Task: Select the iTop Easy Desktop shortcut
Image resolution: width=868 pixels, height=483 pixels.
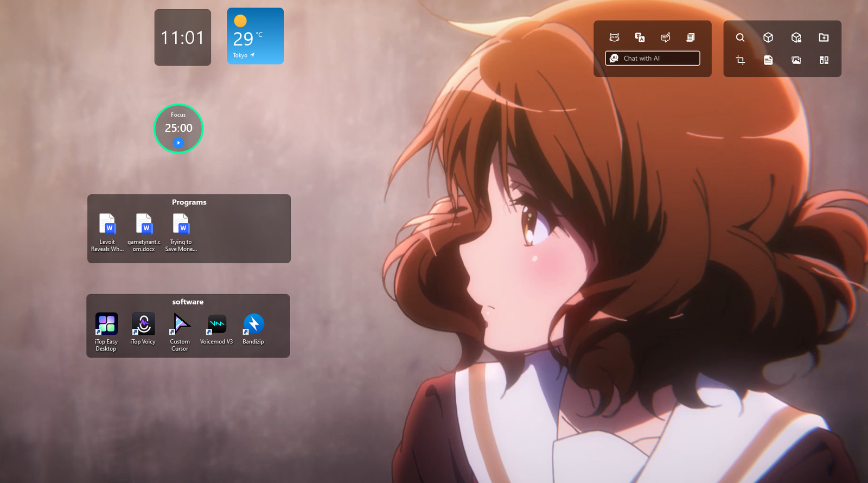Action: point(106,332)
